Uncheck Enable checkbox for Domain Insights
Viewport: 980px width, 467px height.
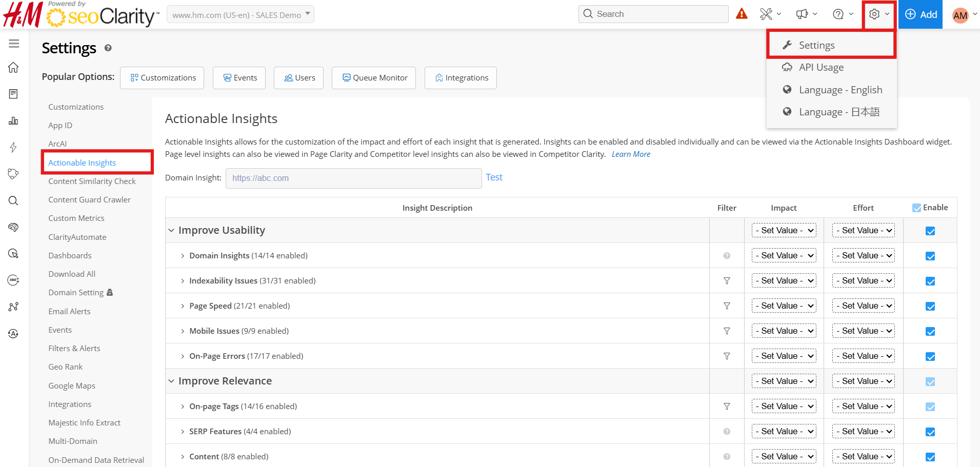click(x=930, y=256)
